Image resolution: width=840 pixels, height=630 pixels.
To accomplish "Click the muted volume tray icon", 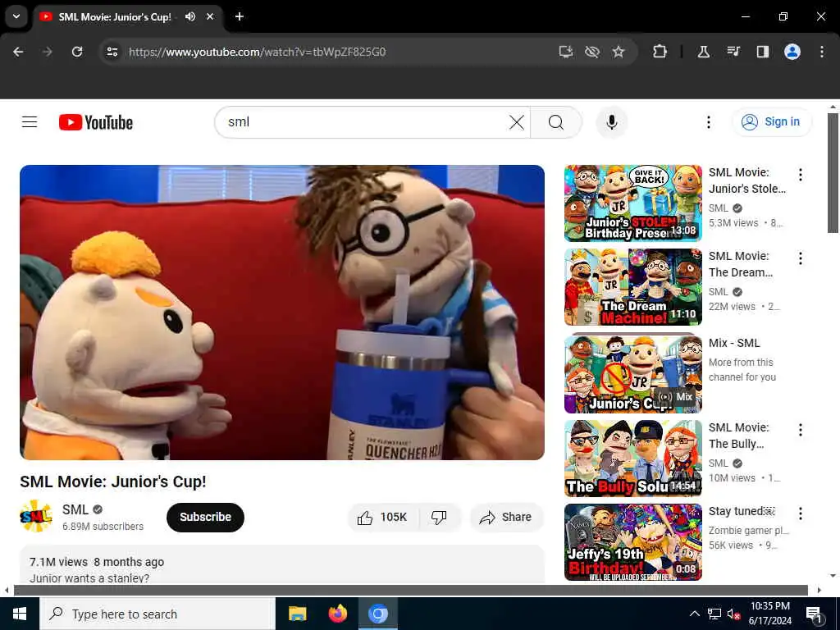I will (733, 614).
